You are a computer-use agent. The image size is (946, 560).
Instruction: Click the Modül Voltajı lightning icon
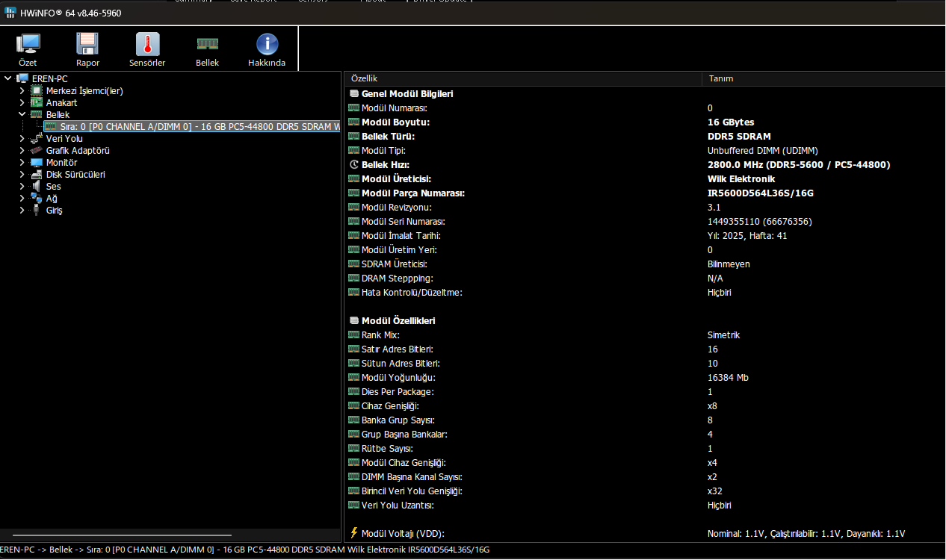tap(354, 533)
